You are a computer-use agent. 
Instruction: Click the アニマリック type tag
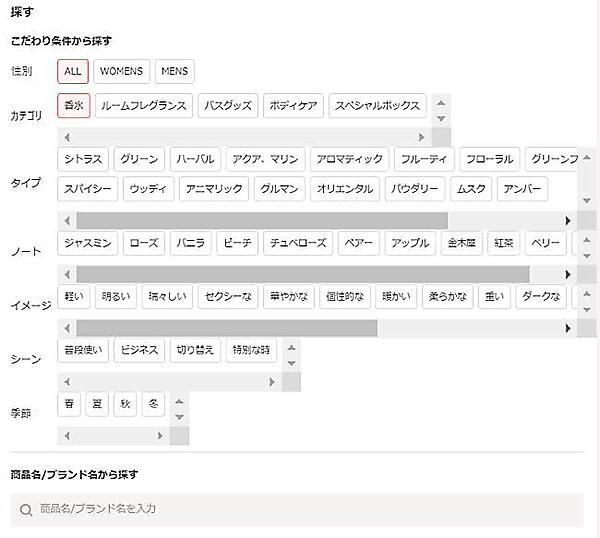pos(214,189)
